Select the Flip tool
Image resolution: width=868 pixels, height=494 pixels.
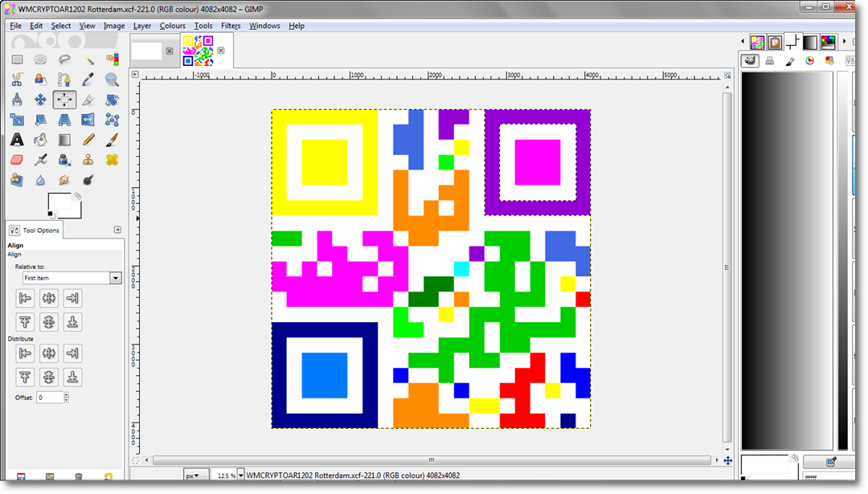pos(88,120)
